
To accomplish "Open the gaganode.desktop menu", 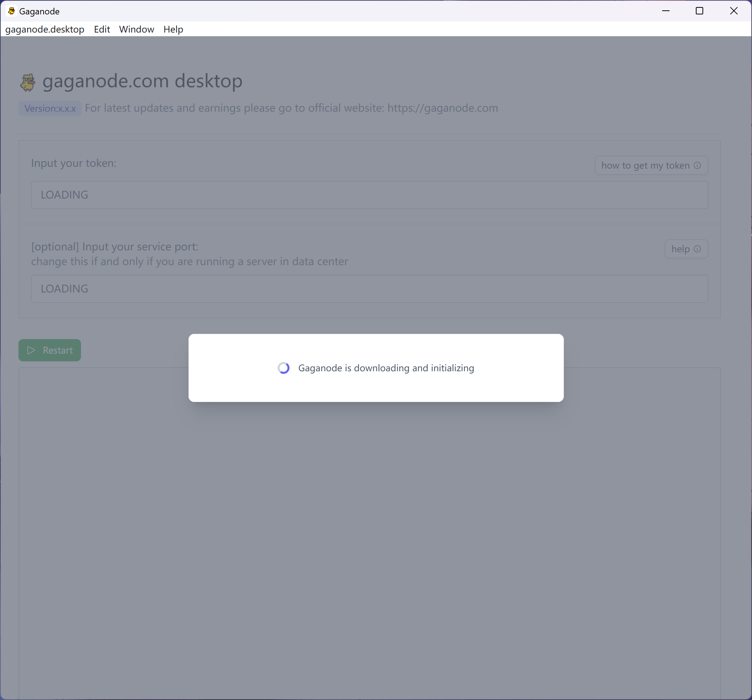I will click(x=45, y=29).
